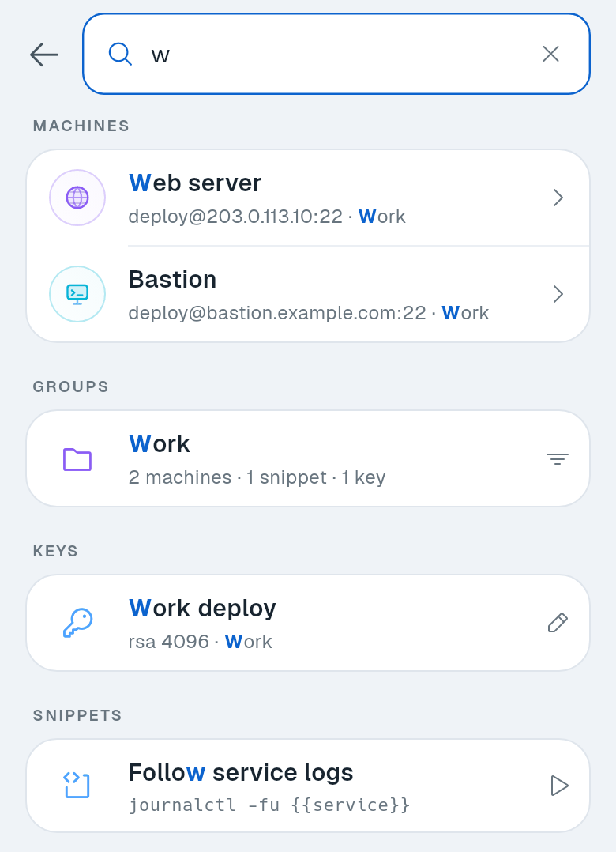Click the SNIPPETS section header

[x=77, y=715]
